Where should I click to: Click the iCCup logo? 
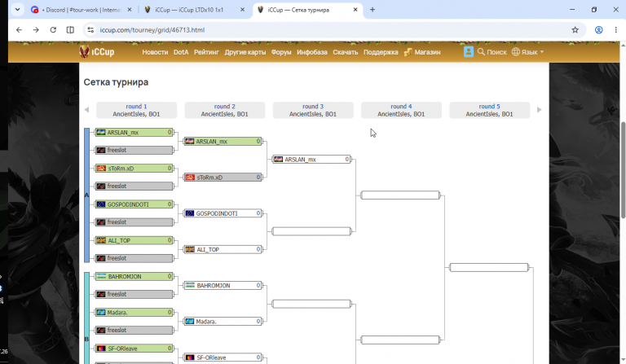tap(97, 52)
